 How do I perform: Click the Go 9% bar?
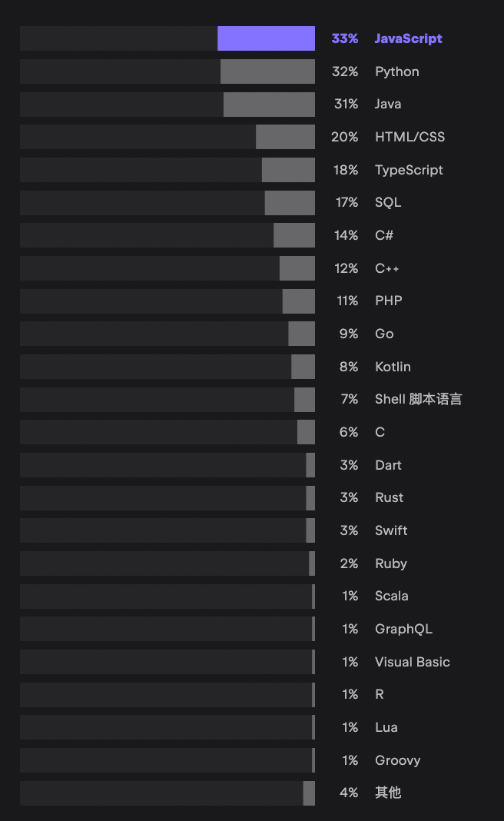(x=301, y=334)
